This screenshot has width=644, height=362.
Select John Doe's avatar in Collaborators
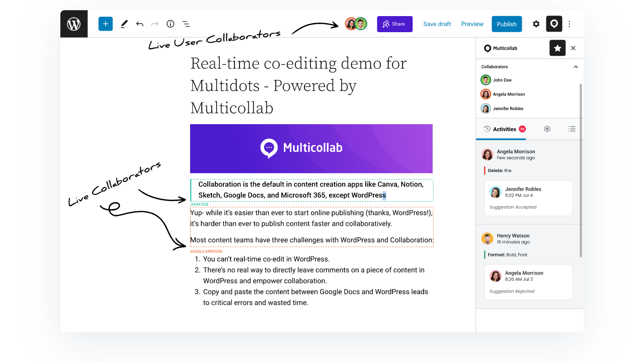coord(486,80)
